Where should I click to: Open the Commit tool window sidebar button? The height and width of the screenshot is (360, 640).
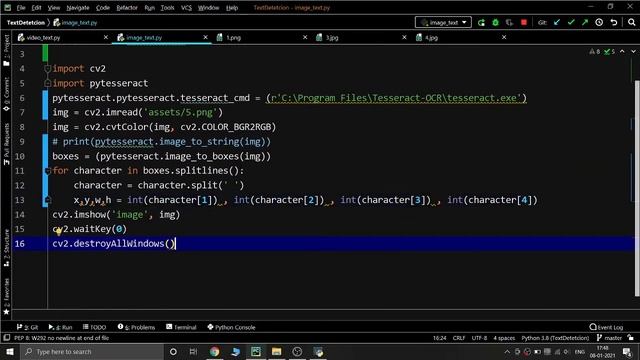[x=6, y=94]
